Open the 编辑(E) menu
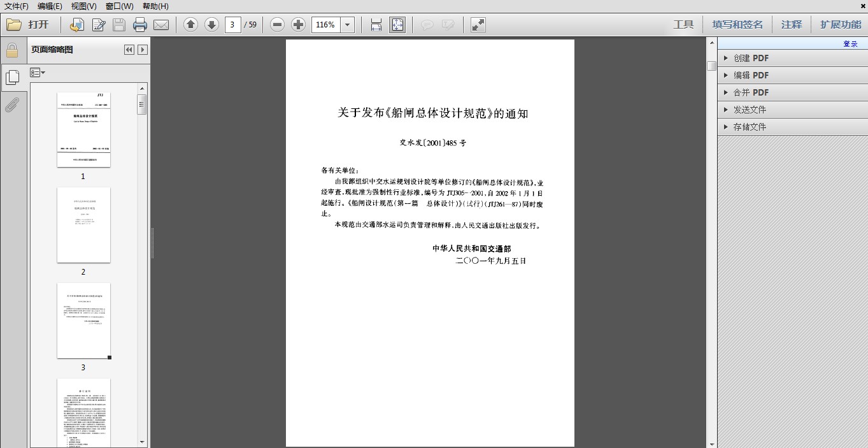Image resolution: width=868 pixels, height=448 pixels. pos(50,6)
